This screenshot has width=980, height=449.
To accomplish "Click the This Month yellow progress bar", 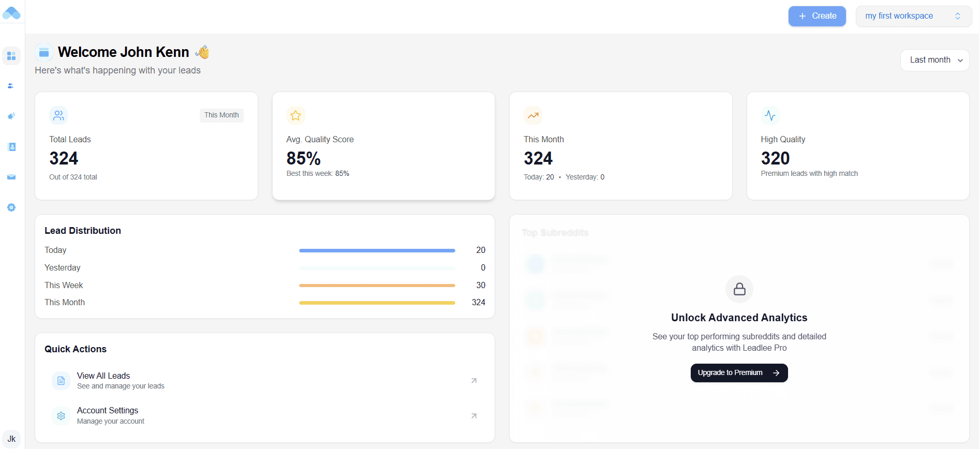I will pos(377,303).
